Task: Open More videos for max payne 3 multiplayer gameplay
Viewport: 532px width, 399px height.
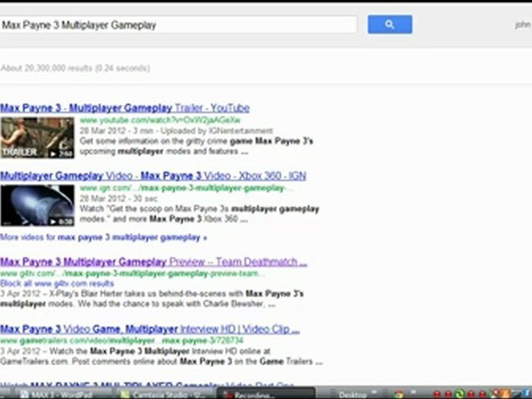Action: tap(104, 237)
